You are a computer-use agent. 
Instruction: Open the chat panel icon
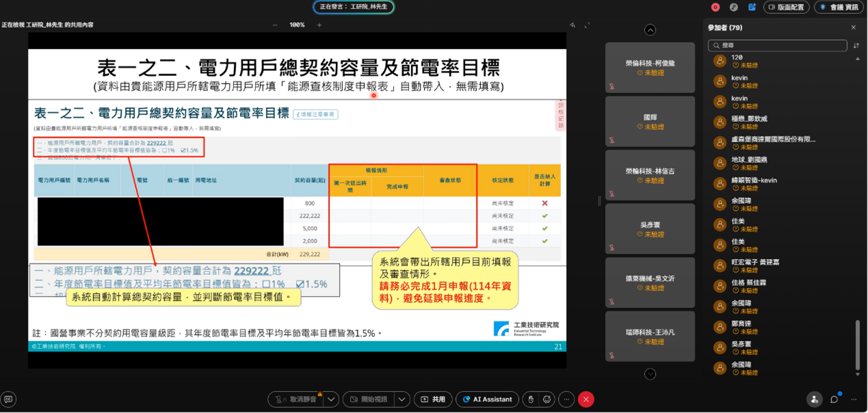pos(834,399)
